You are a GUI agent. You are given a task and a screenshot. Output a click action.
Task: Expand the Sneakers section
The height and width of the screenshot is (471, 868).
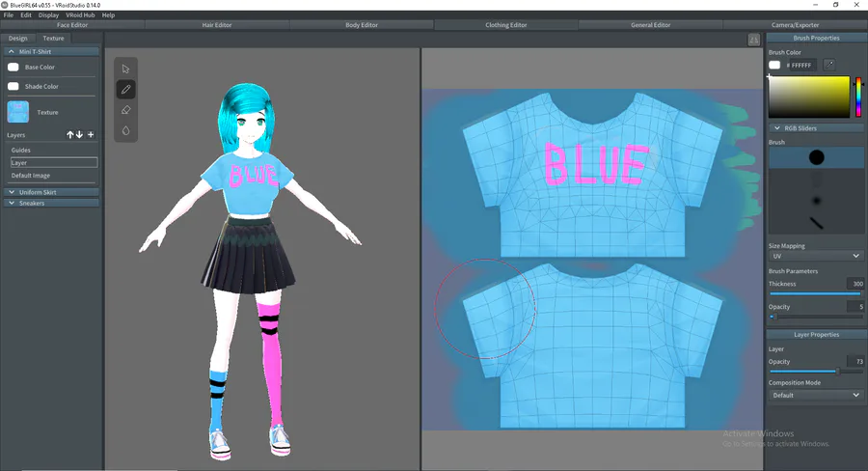[x=51, y=204]
